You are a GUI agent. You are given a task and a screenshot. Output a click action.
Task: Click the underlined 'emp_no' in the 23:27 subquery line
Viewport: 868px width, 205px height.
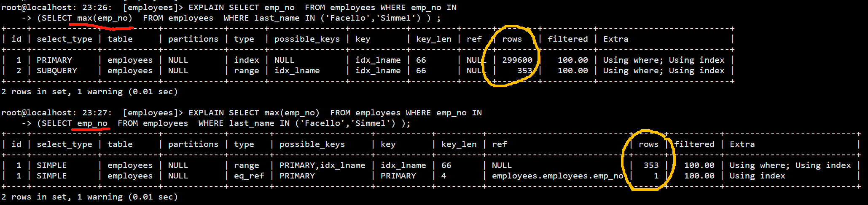(x=92, y=123)
